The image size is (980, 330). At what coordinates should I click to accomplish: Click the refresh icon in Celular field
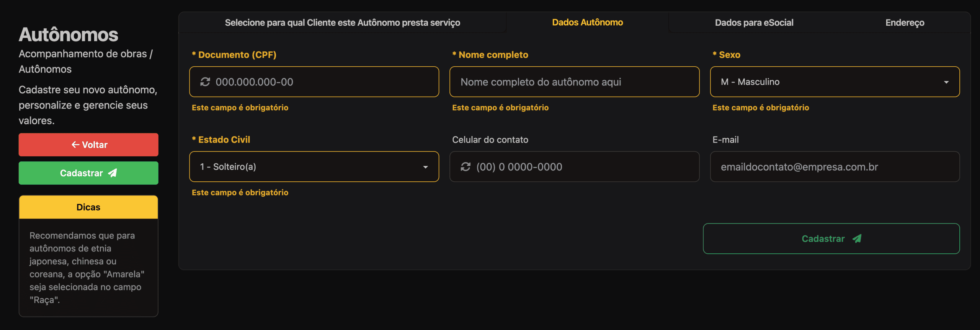pyautogui.click(x=465, y=167)
